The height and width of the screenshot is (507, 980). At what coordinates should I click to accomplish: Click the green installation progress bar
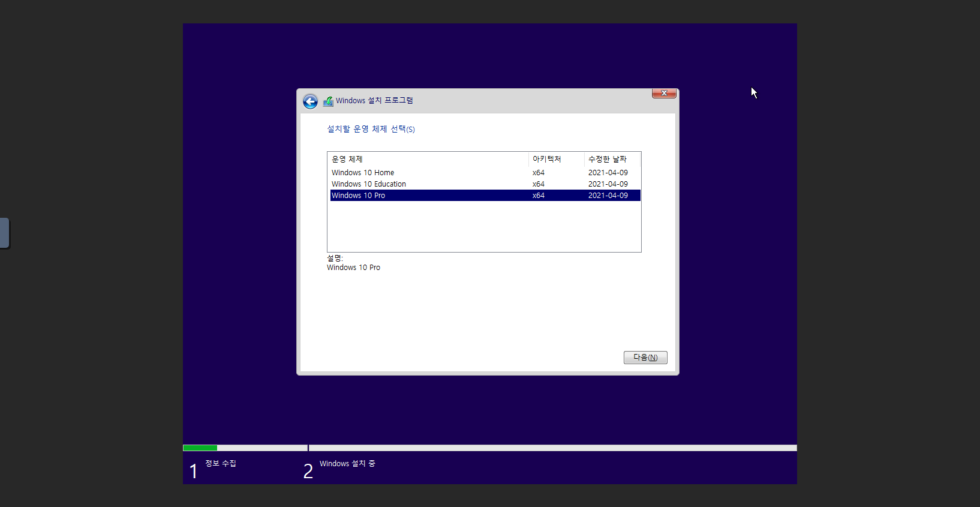[x=200, y=448]
